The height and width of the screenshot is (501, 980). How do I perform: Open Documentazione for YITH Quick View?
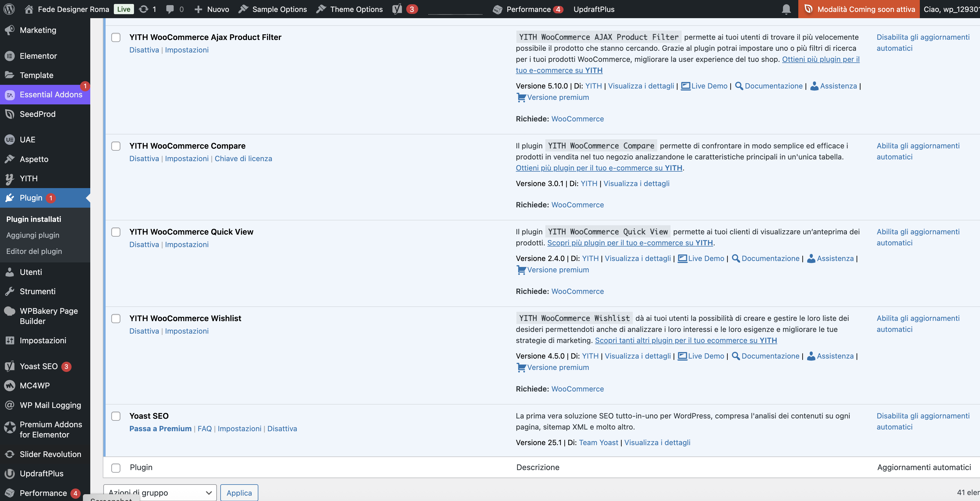766,258
